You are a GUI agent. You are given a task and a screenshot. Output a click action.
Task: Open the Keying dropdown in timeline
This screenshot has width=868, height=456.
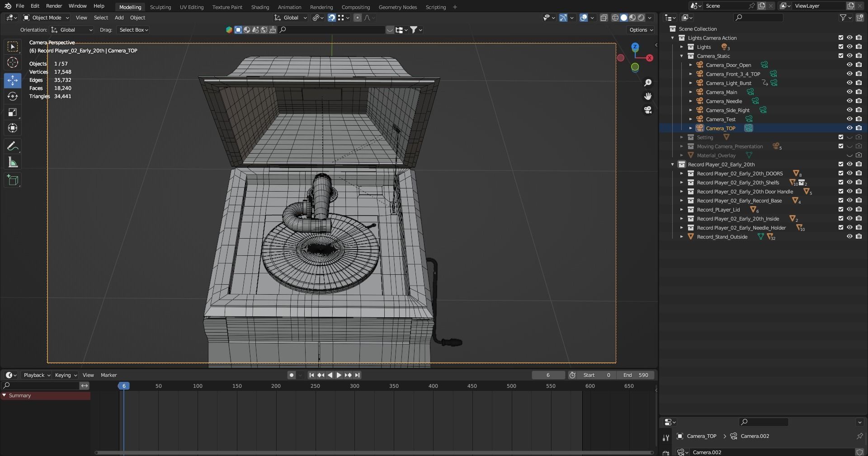[66, 375]
